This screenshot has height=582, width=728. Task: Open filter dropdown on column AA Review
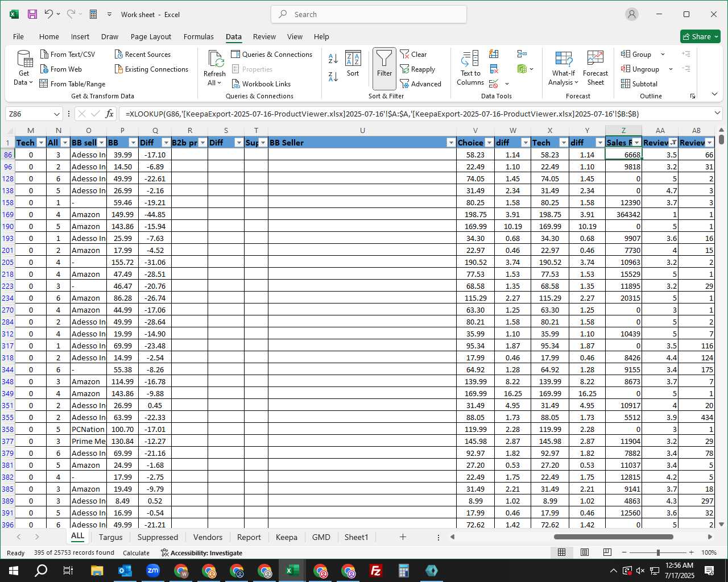(673, 143)
